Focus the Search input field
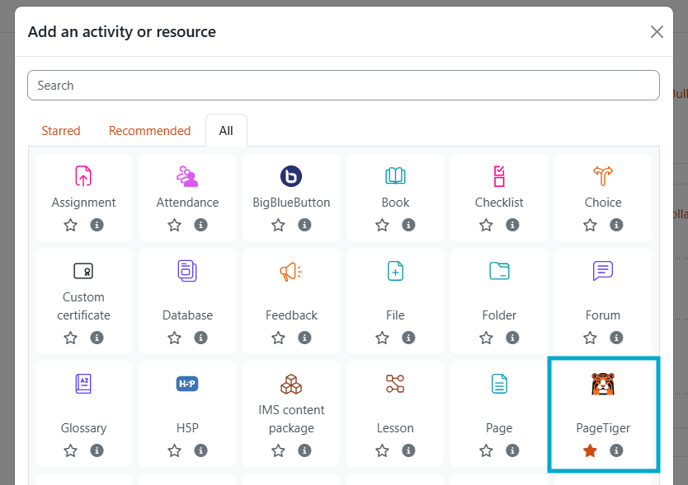The width and height of the screenshot is (688, 485). pyautogui.click(x=343, y=85)
